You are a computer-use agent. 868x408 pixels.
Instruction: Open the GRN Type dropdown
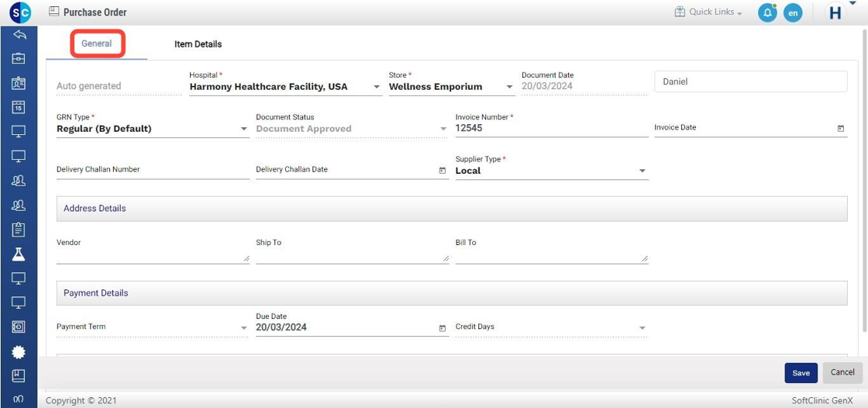pos(243,130)
